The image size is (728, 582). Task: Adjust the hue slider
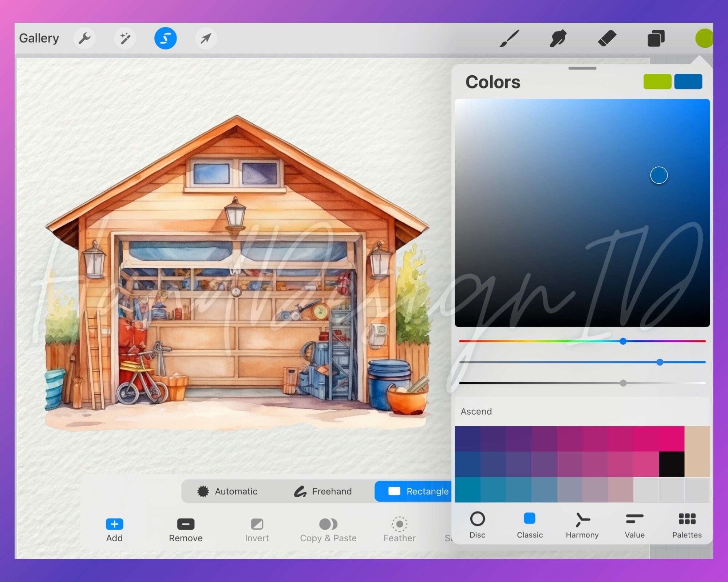(x=623, y=341)
